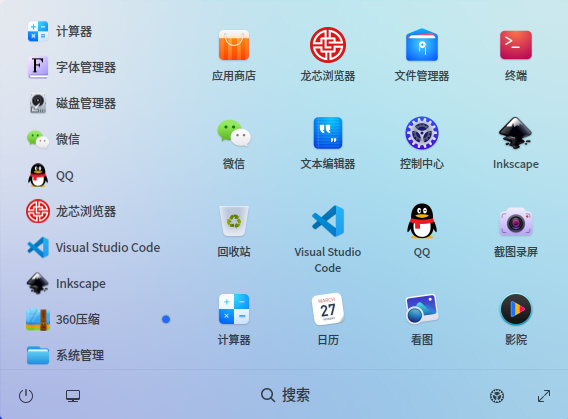Launch 截图录屏 screen capture app
Viewport: 568px width, 419px height.
515,221
